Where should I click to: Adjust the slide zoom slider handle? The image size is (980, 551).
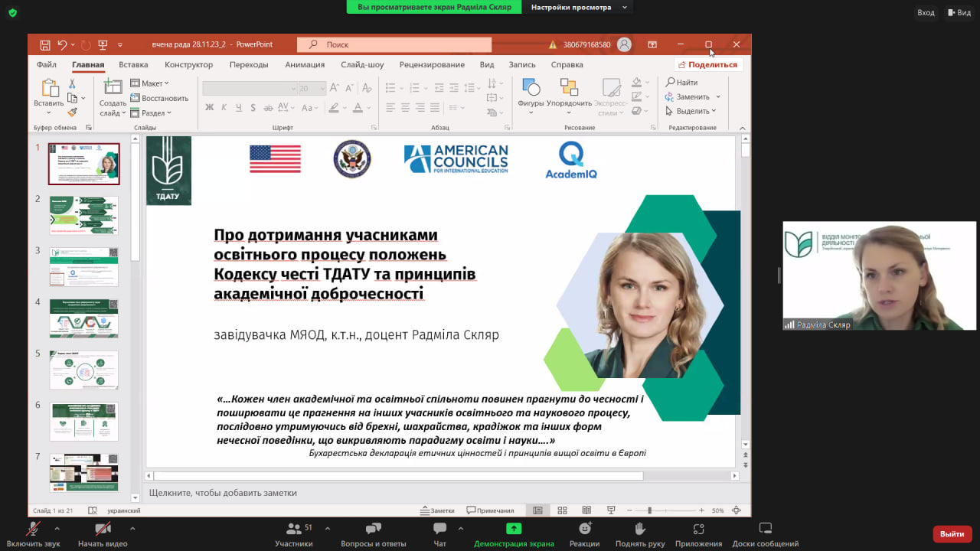(x=649, y=510)
